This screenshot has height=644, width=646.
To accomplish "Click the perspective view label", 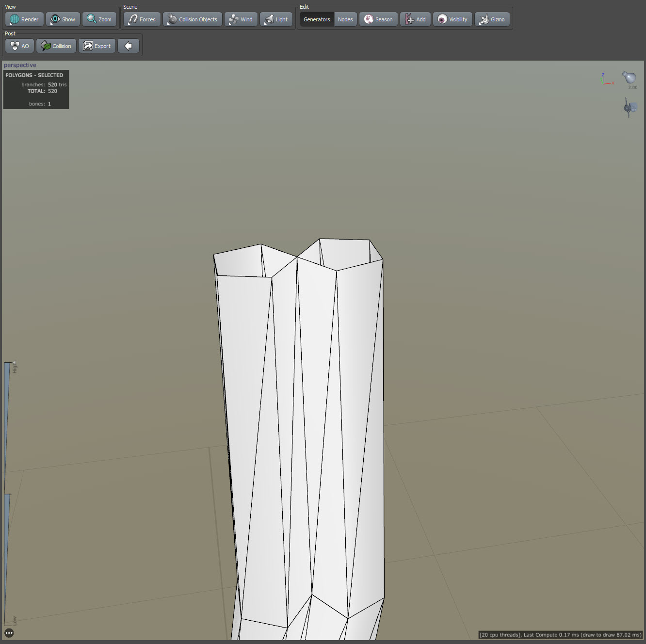I will click(20, 65).
